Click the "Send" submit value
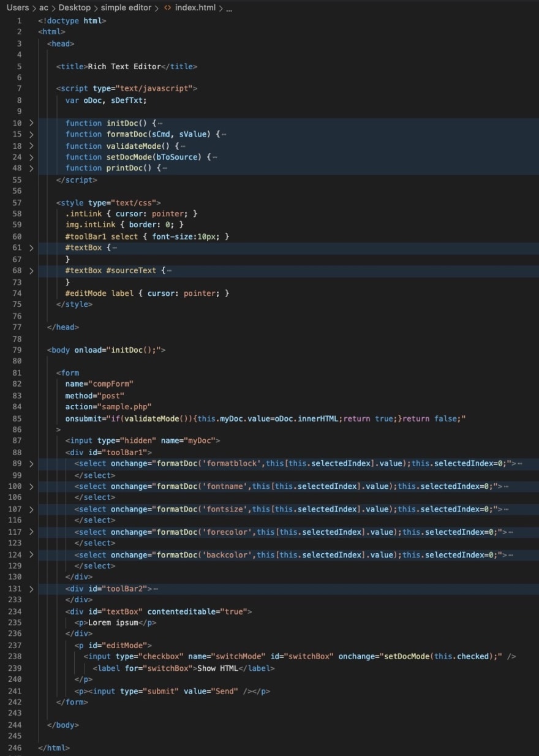 coord(224,691)
